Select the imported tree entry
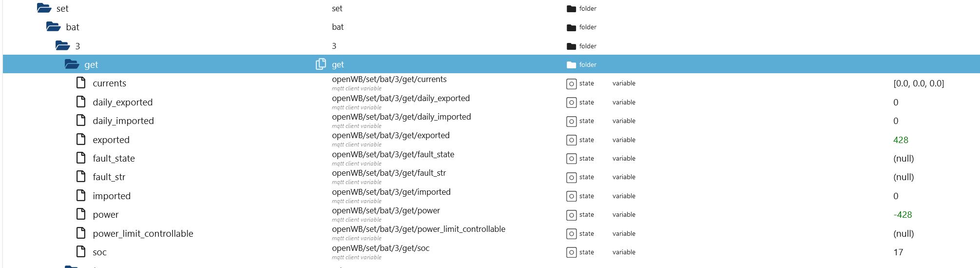Viewport: 980px width, 268px height. (112, 196)
